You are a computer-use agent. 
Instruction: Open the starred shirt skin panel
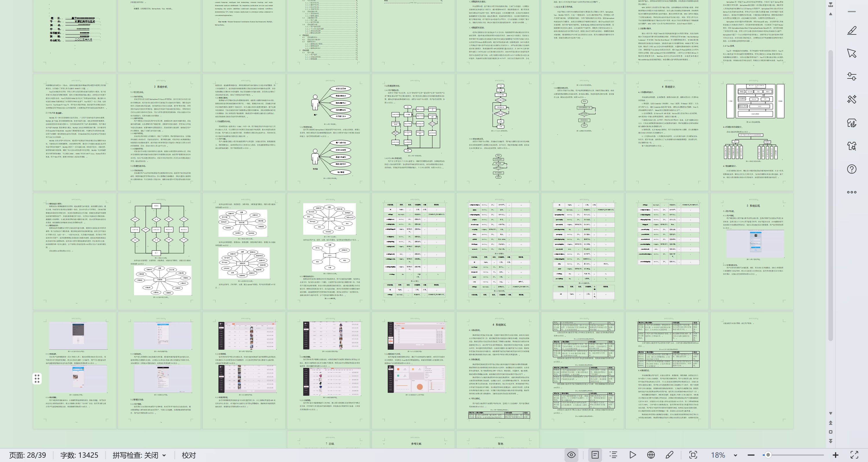click(852, 146)
